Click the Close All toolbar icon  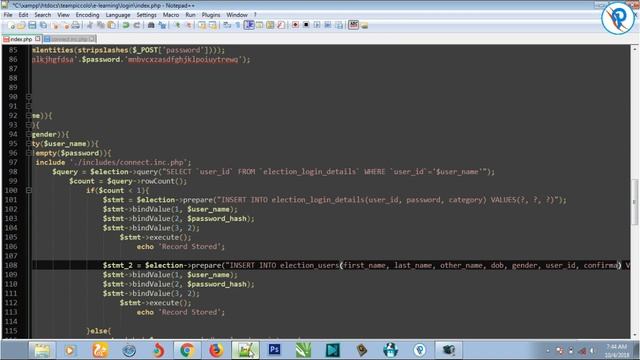pyautogui.click(x=67, y=25)
